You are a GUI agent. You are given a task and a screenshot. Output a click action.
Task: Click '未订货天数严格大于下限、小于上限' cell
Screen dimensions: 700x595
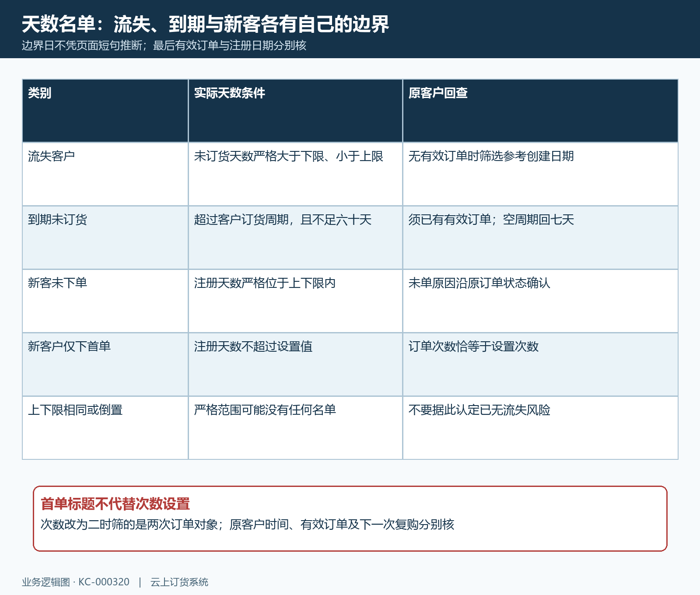tap(295, 174)
